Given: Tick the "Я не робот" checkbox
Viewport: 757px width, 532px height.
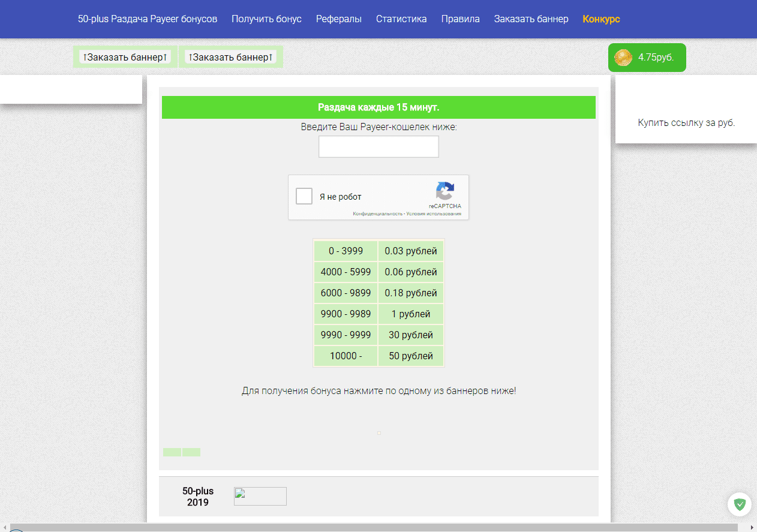Looking at the screenshot, I should [x=305, y=197].
